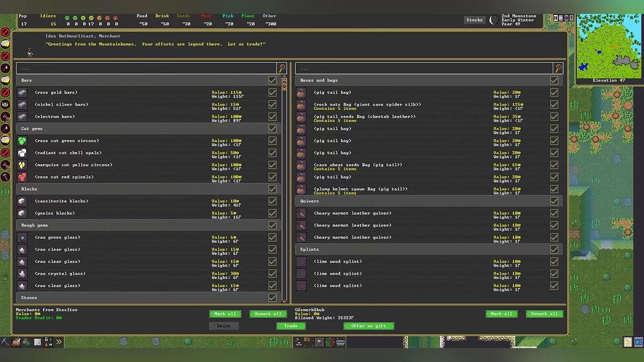Check the electrum bars trade box
Screen dimensions: 644x362
click(273, 116)
